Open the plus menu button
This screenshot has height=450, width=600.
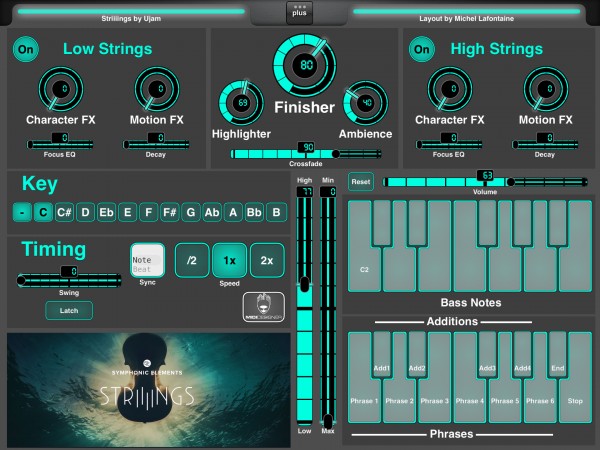click(299, 13)
